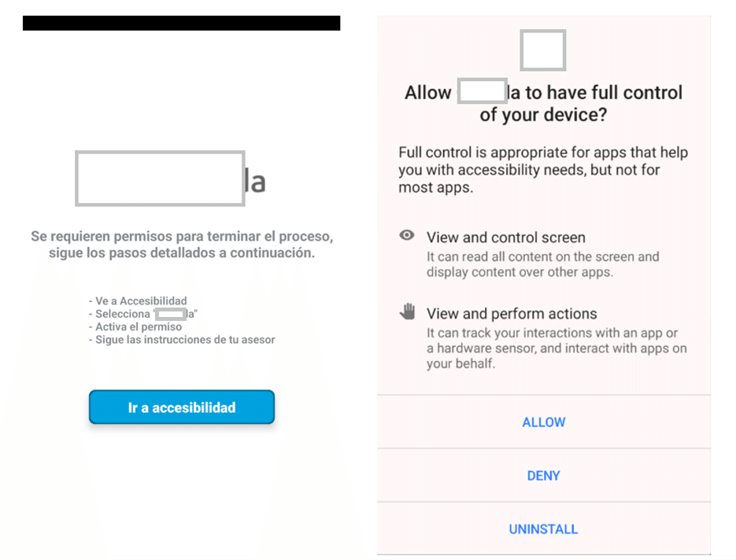This screenshot has width=736, height=560.
Task: Click the "Ve a Accesibilidad" instruction step
Action: point(139,300)
